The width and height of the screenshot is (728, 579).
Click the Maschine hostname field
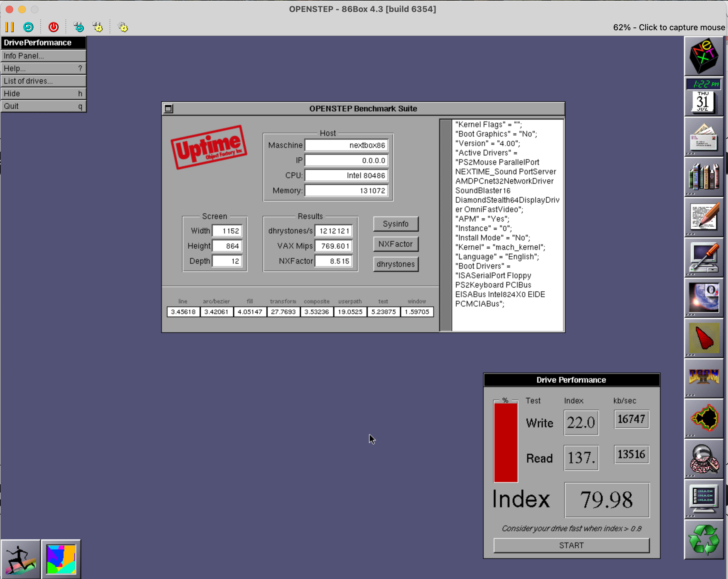pyautogui.click(x=346, y=145)
